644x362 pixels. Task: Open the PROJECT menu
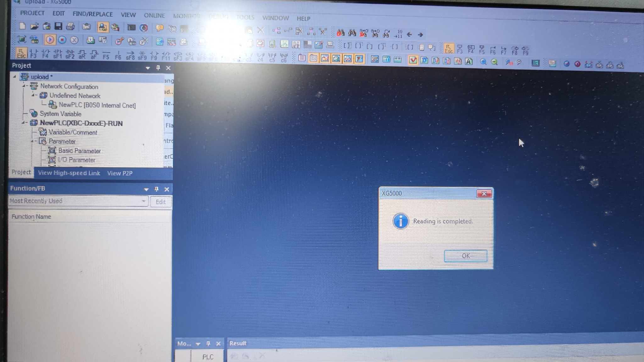click(x=32, y=13)
